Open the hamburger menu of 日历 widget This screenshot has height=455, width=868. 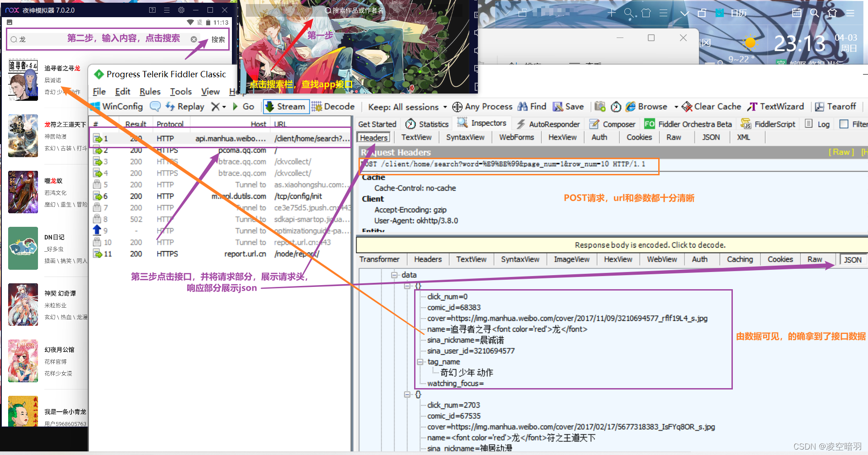(x=850, y=13)
